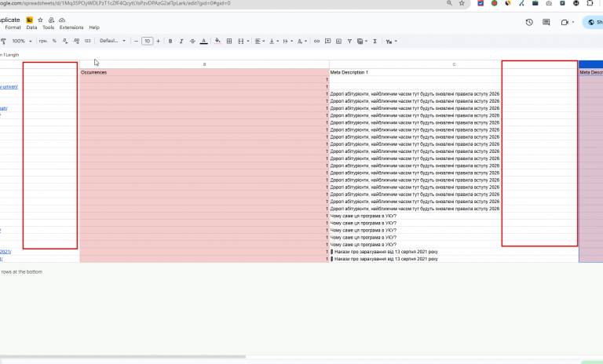Screen dimensions: 603x364
Task: Click the insert comment icon
Action: click(327, 41)
